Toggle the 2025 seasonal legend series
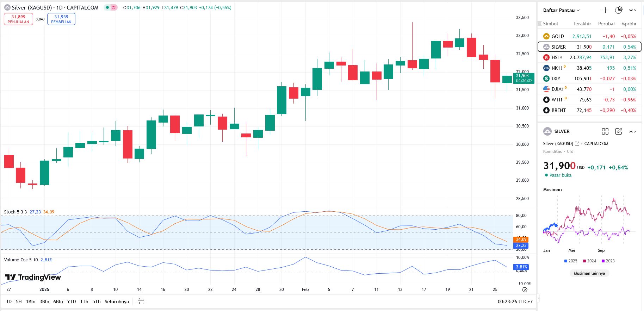Screen dimensions: 644x311 (571, 261)
